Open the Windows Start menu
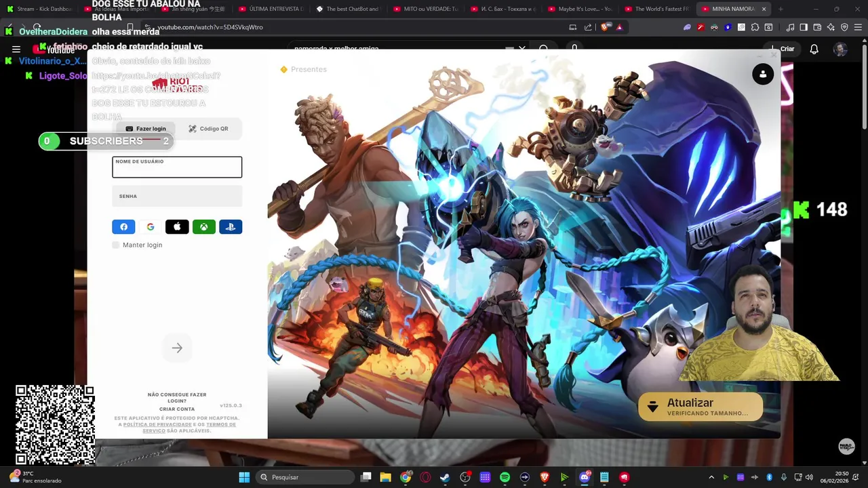This screenshot has height=488, width=868. [x=244, y=477]
